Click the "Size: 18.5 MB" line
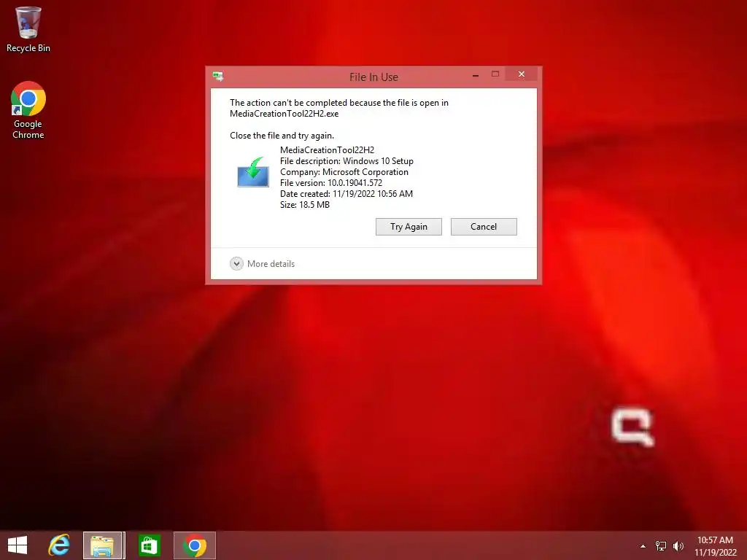 pos(305,205)
